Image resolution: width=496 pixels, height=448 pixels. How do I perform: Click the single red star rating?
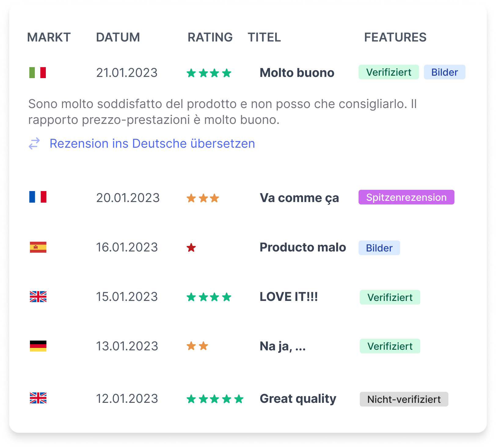click(191, 247)
